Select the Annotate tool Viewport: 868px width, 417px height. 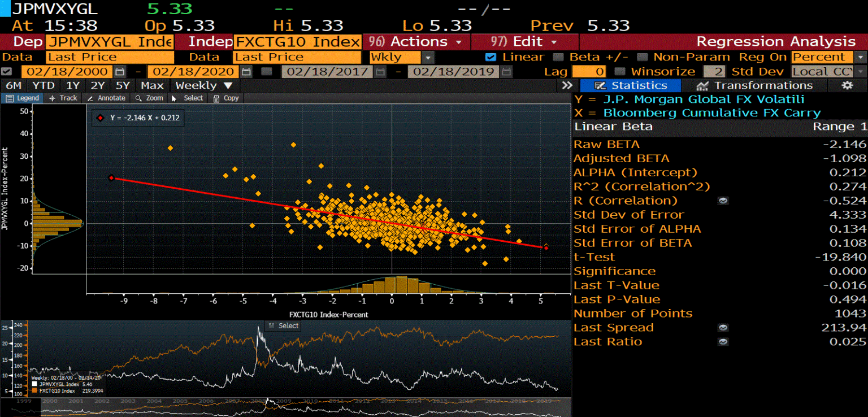[105, 98]
